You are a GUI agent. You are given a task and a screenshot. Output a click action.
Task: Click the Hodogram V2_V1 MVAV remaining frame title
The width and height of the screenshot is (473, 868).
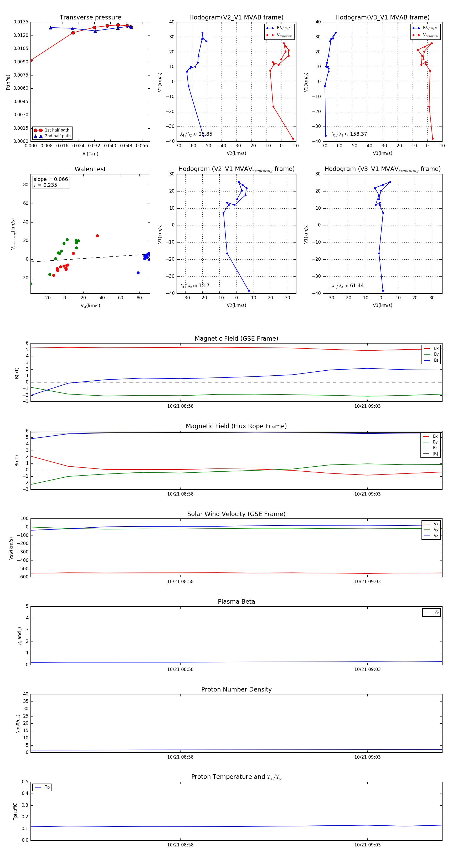tap(236, 169)
